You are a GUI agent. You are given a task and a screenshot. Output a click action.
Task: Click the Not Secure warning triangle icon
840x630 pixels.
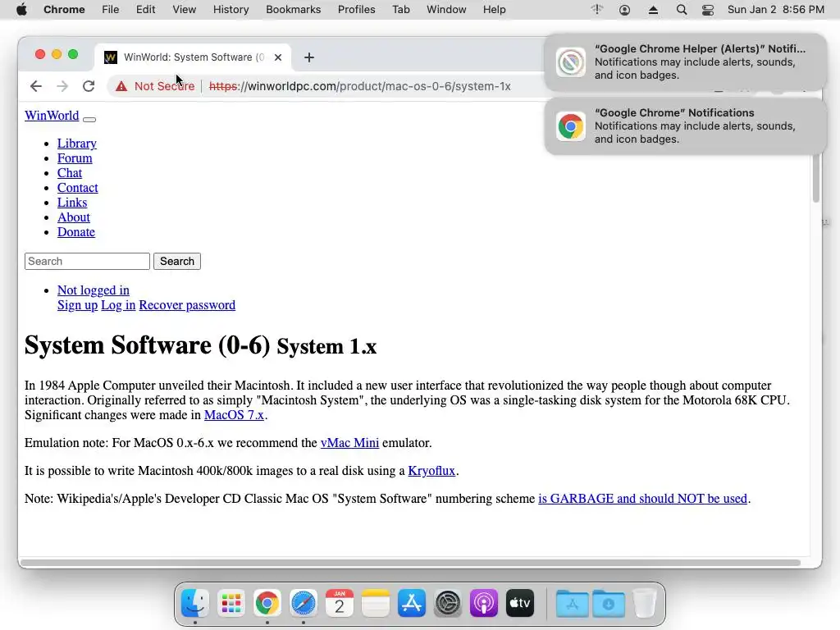[121, 86]
